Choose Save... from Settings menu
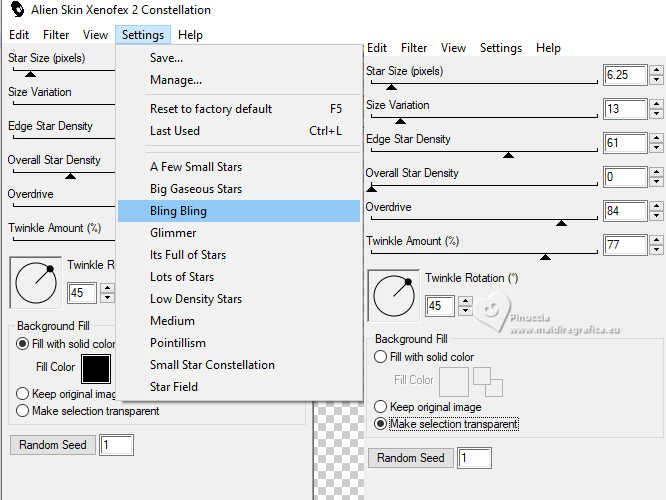666x500 pixels. pyautogui.click(x=239, y=58)
